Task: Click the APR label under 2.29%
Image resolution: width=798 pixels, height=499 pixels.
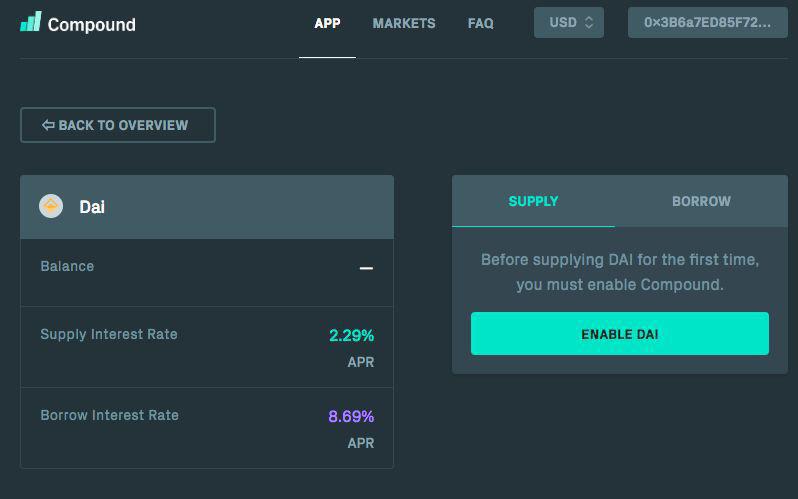Action: [361, 362]
